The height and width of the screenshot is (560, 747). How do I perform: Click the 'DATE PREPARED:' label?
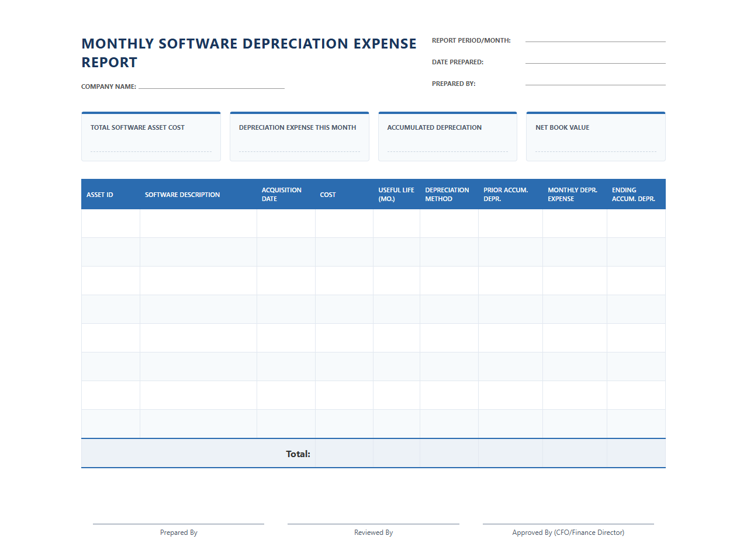click(458, 62)
